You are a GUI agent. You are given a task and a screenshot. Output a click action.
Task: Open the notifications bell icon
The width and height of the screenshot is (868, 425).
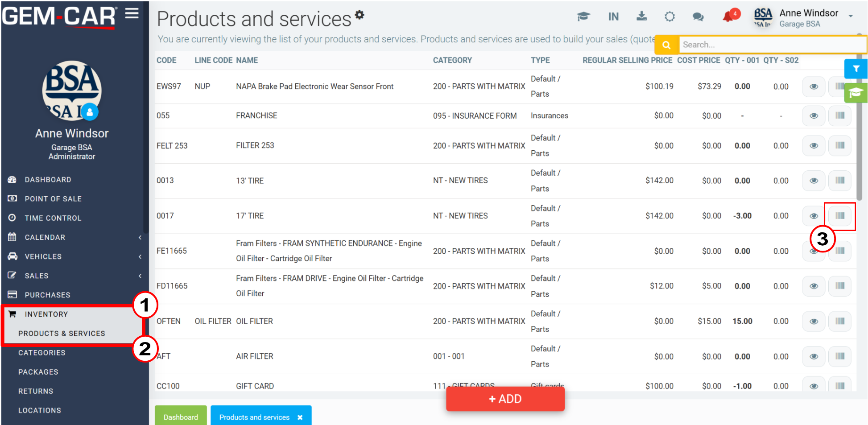click(x=729, y=17)
